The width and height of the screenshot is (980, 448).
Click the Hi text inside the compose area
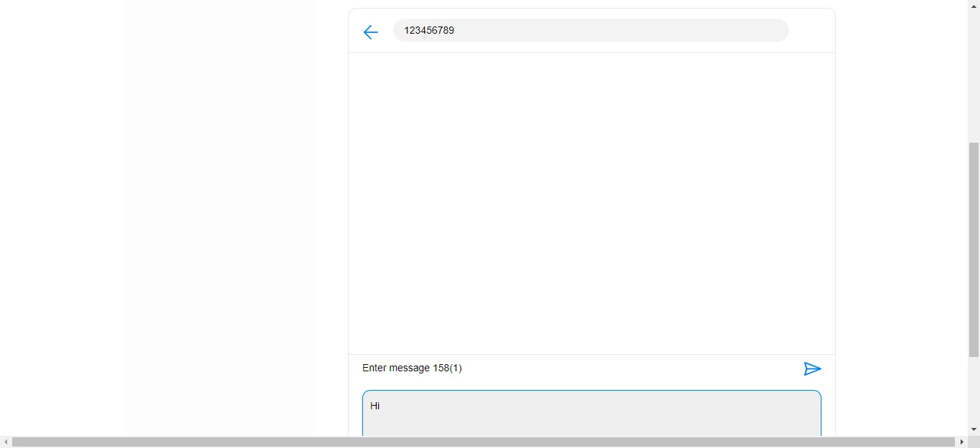click(374, 406)
